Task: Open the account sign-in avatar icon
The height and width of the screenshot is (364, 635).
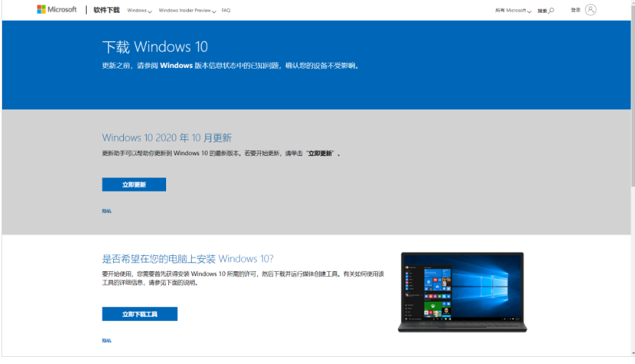Action: click(x=591, y=10)
